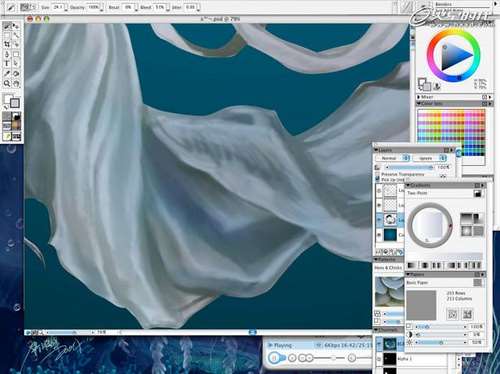Image resolution: width=500 pixels, height=374 pixels.
Task: Pick the Magic Wand tool
Action: [16, 35]
